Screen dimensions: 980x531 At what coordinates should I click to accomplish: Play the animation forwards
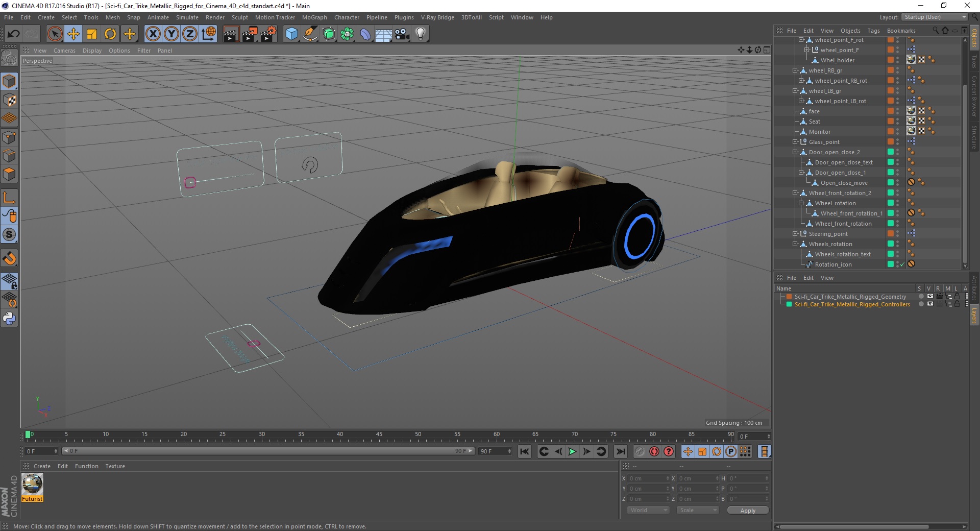point(572,451)
